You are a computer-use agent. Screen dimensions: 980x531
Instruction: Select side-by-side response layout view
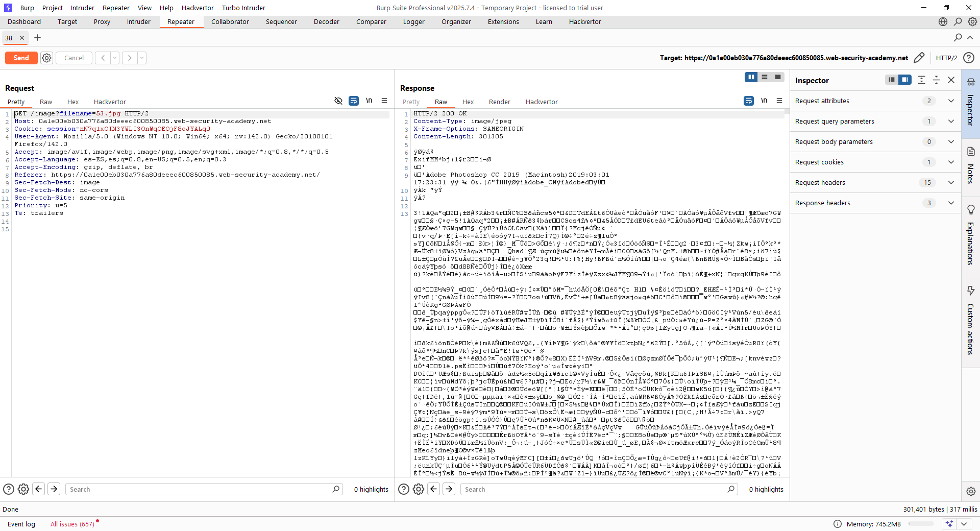pos(751,77)
